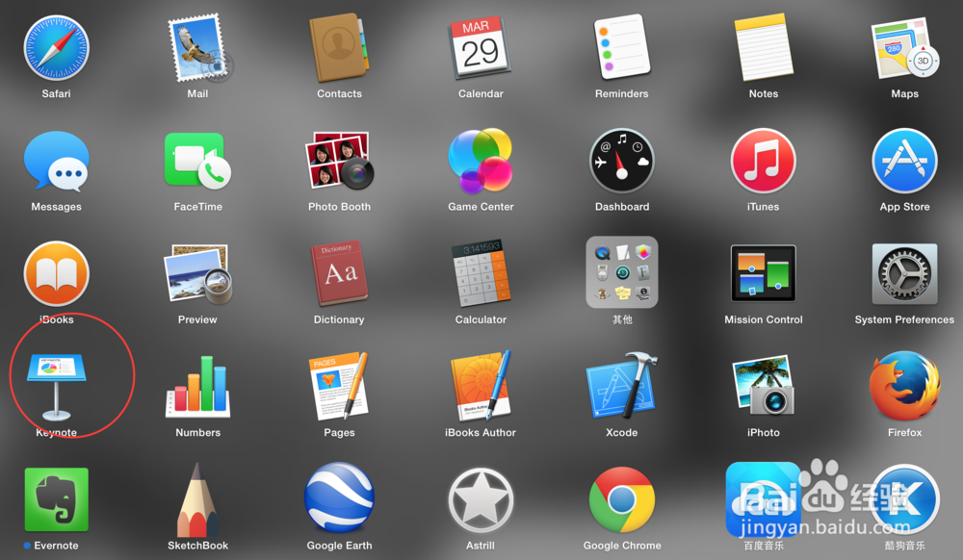Open System Preferences
This screenshot has height=560, width=963.
(904, 273)
